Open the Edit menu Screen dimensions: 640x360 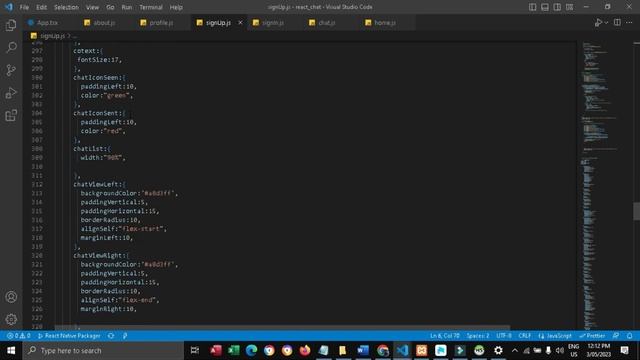click(x=41, y=7)
